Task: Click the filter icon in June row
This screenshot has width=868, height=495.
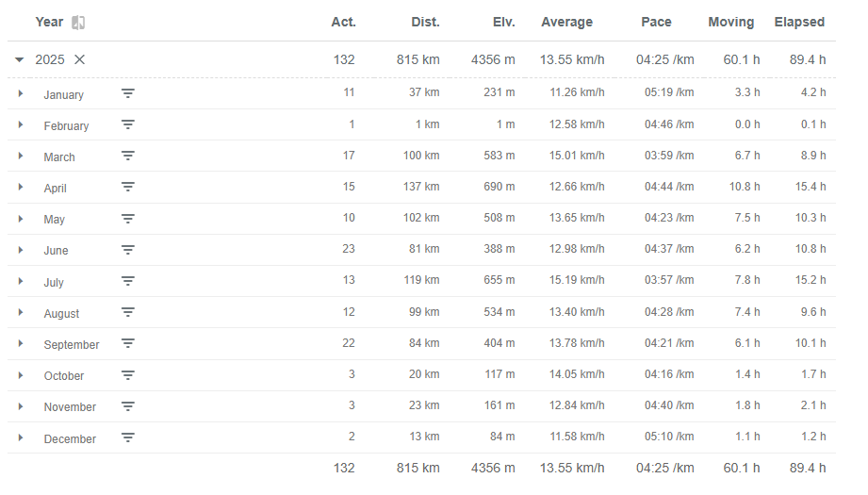Action: click(x=128, y=250)
